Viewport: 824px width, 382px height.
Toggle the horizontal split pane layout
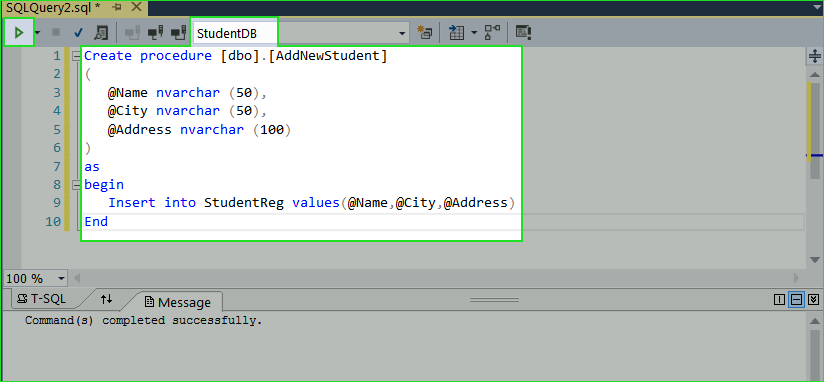[x=796, y=300]
